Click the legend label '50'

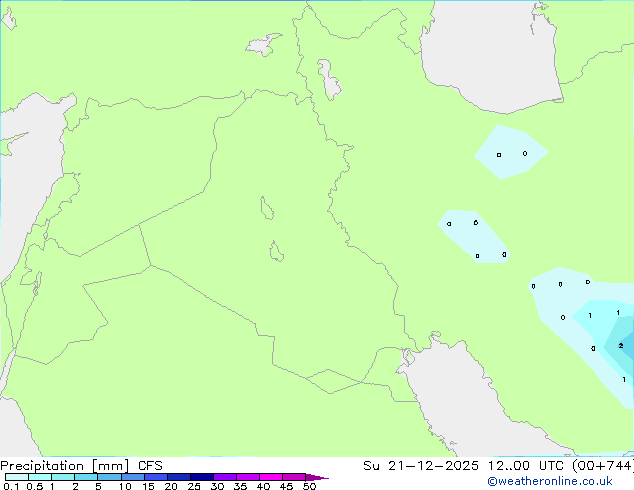(x=309, y=486)
